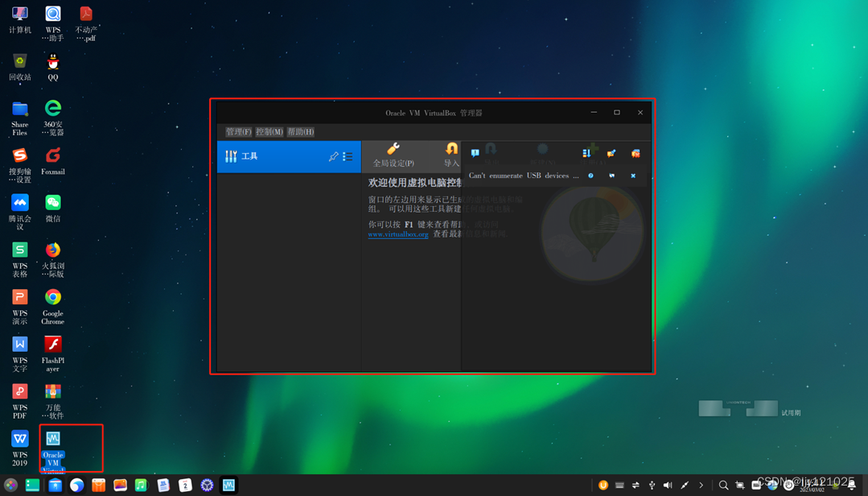Click the volume icon in system tray
Screen dimensions: 868x496
click(668, 486)
